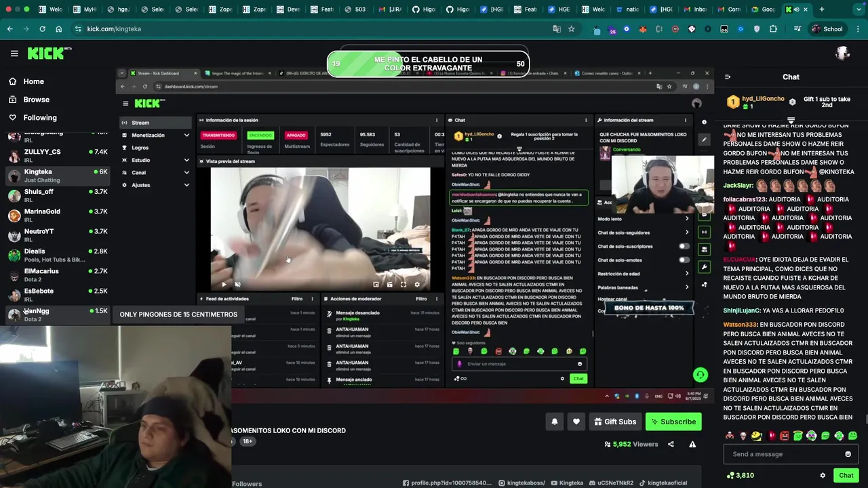This screenshot has width=868, height=488.
Task: Switch to the 503 tab
Action: [355, 9]
